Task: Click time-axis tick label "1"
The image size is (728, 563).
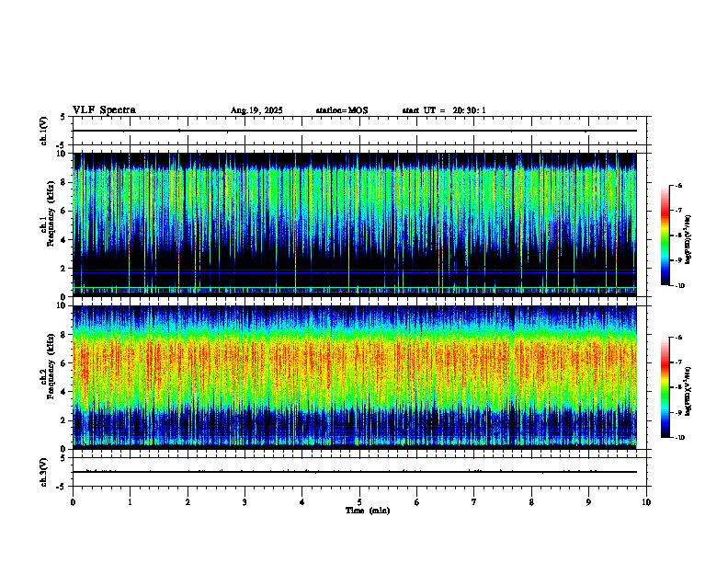Action: 130,502
